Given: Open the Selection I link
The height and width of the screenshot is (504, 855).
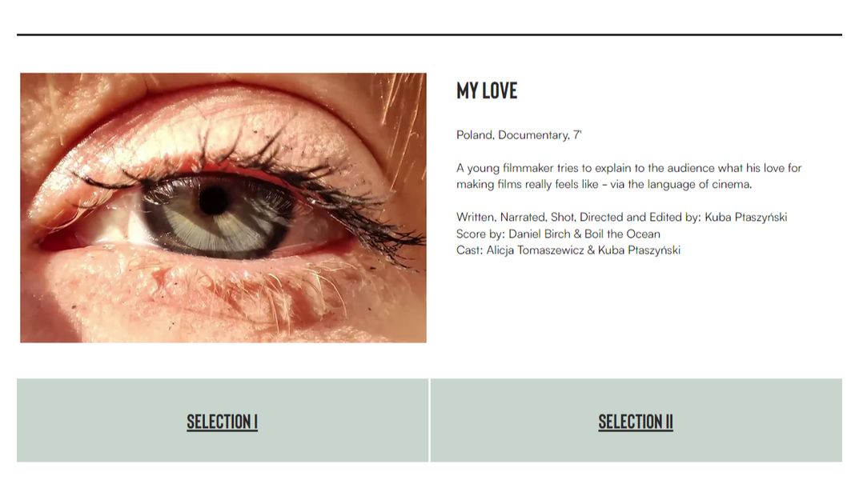Looking at the screenshot, I should pos(222,422).
